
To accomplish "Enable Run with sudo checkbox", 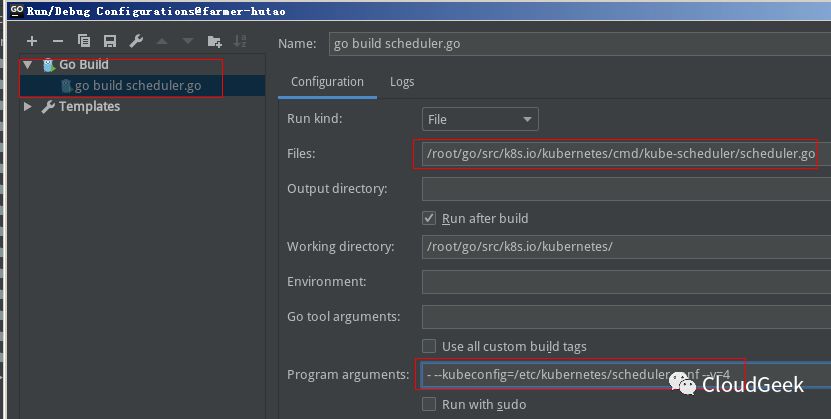I will click(x=429, y=404).
